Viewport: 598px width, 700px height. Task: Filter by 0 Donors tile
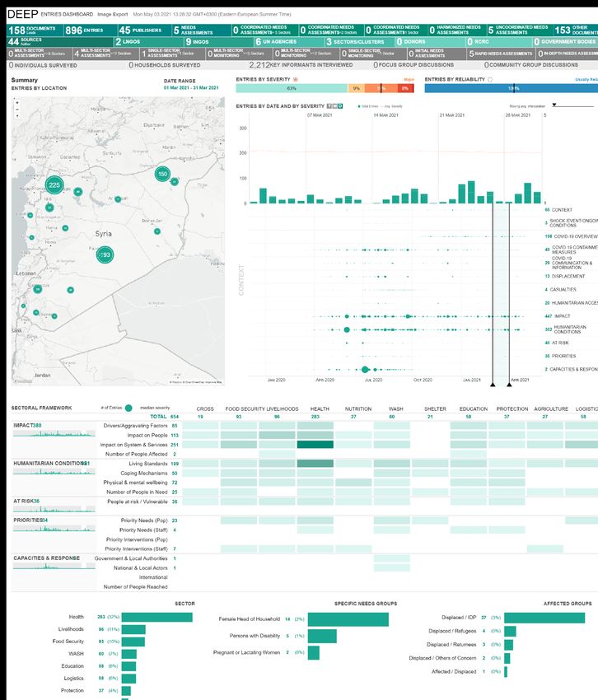point(430,41)
